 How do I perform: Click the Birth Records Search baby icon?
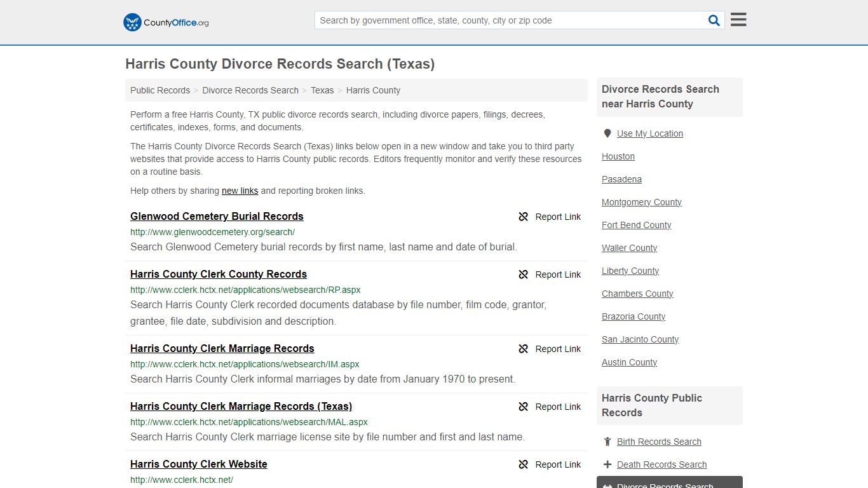(607, 442)
